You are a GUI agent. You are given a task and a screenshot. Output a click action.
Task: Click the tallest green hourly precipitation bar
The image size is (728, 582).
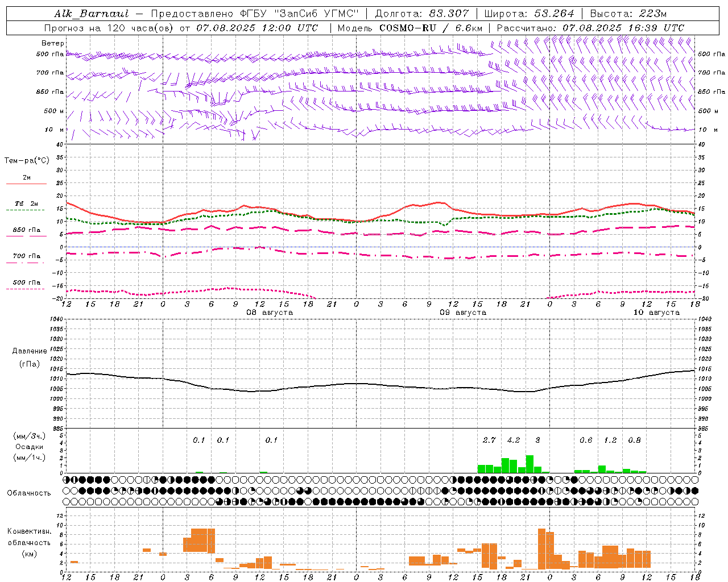(530, 464)
